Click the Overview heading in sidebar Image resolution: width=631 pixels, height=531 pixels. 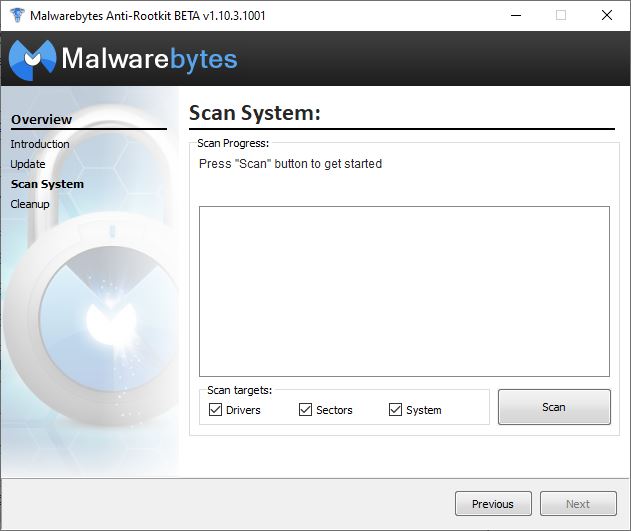pyautogui.click(x=41, y=119)
